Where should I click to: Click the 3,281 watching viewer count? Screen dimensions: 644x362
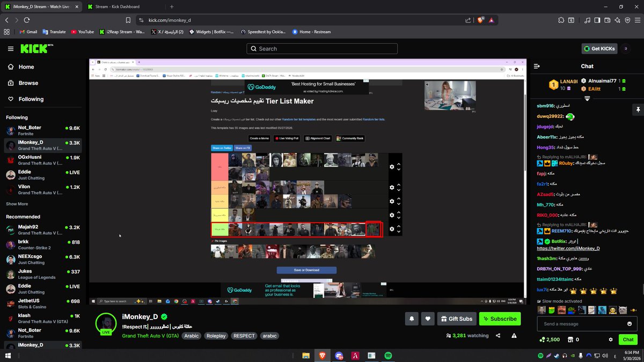pos(467,336)
